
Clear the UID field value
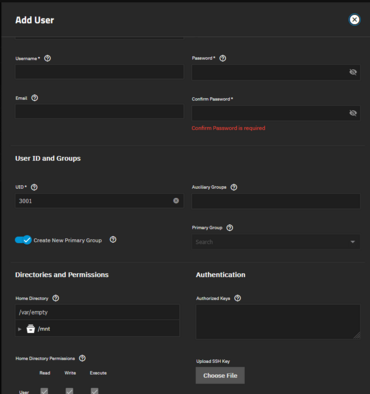point(176,201)
